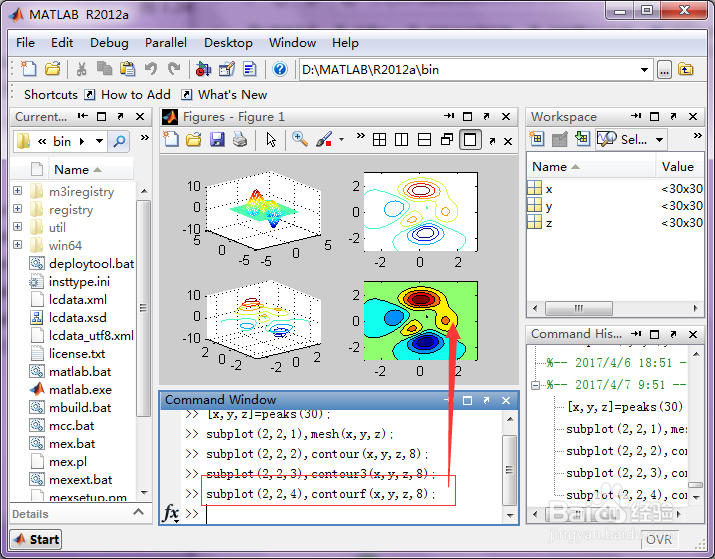
Task: Click the New Figure icon in Figures toolbar
Action: 171,140
